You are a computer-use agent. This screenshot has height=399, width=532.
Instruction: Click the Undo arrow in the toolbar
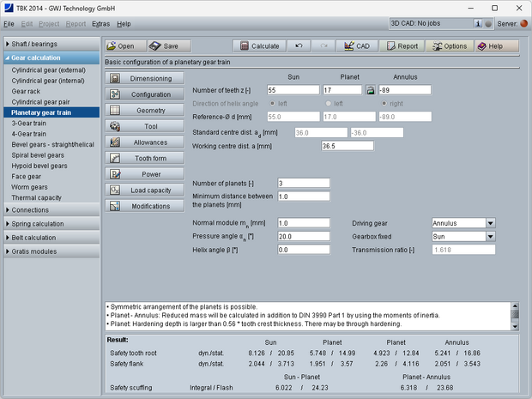coord(298,46)
